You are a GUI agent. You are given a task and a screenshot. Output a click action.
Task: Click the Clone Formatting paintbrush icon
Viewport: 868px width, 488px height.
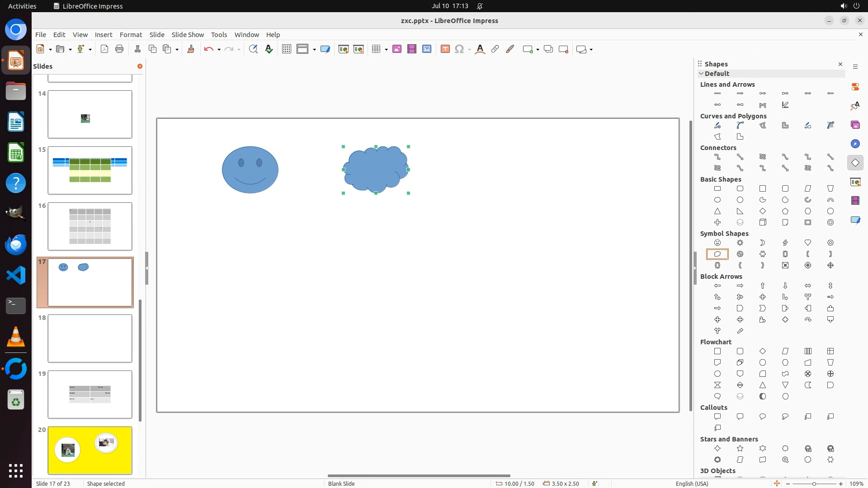[190, 49]
